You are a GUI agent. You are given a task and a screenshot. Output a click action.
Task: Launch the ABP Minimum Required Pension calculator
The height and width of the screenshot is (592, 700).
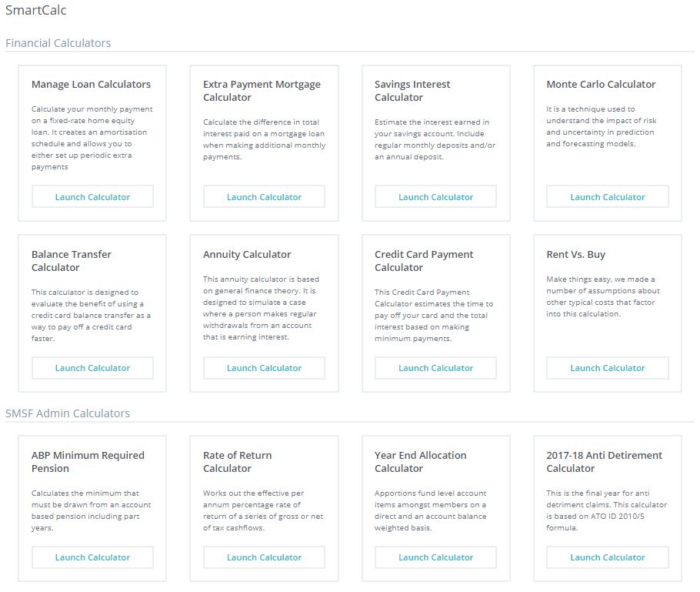pyautogui.click(x=92, y=557)
